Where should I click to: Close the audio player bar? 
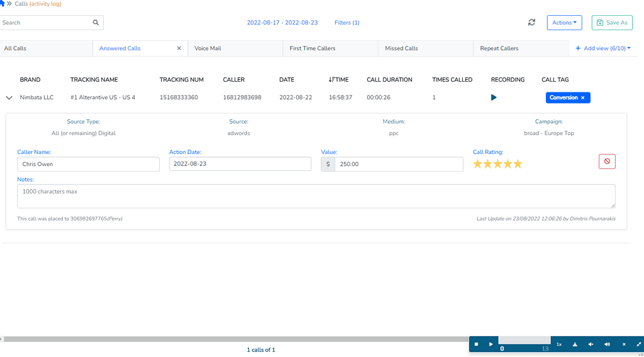click(x=624, y=344)
